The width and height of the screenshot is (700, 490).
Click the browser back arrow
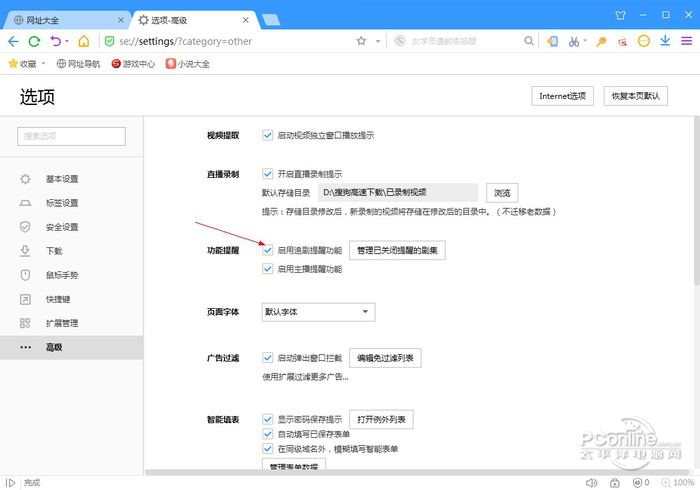pos(13,41)
